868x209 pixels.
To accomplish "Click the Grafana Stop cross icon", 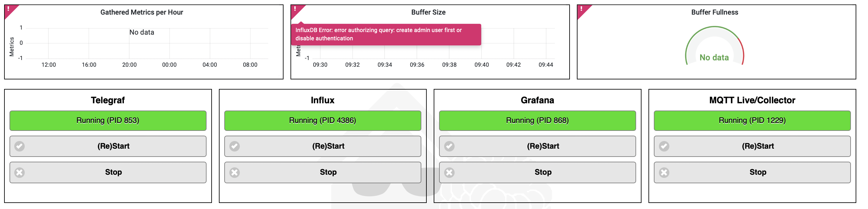I will 449,172.
